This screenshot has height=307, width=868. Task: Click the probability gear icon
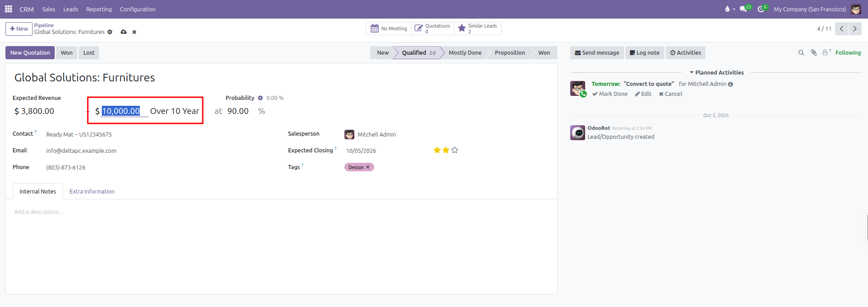pos(260,98)
